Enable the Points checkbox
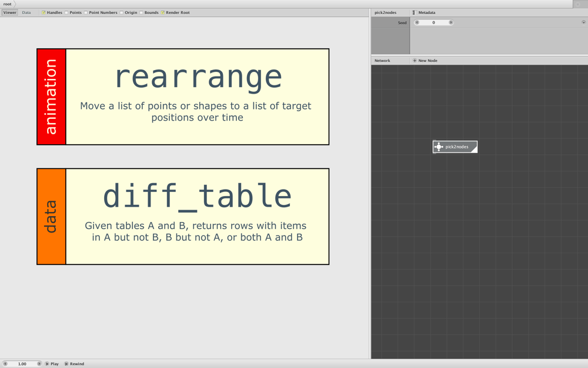 pyautogui.click(x=66, y=12)
